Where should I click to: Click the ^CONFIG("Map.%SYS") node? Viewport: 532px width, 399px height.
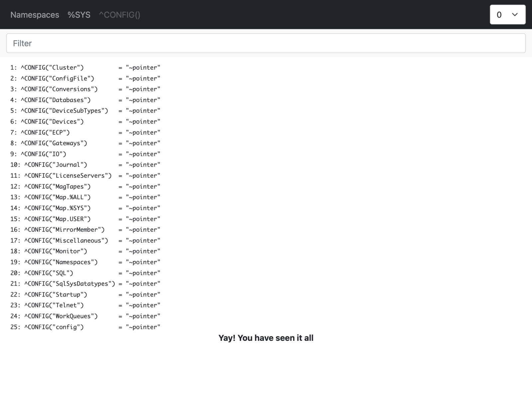pyautogui.click(x=57, y=208)
